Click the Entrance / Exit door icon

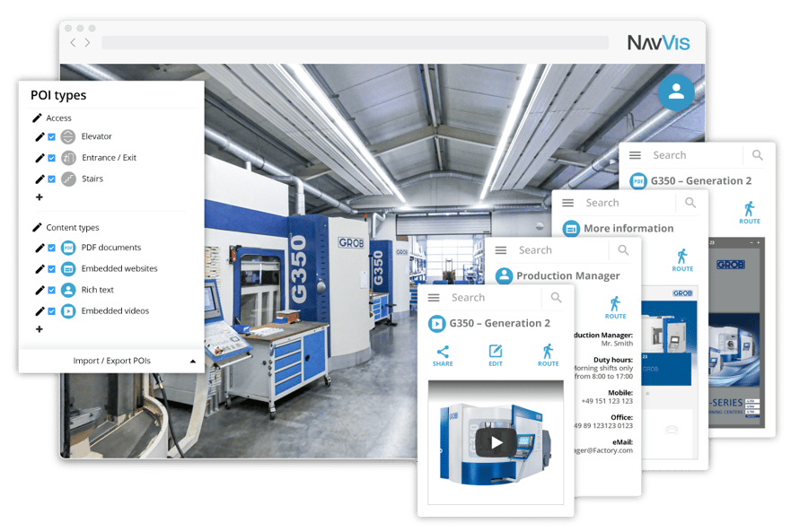click(x=68, y=158)
